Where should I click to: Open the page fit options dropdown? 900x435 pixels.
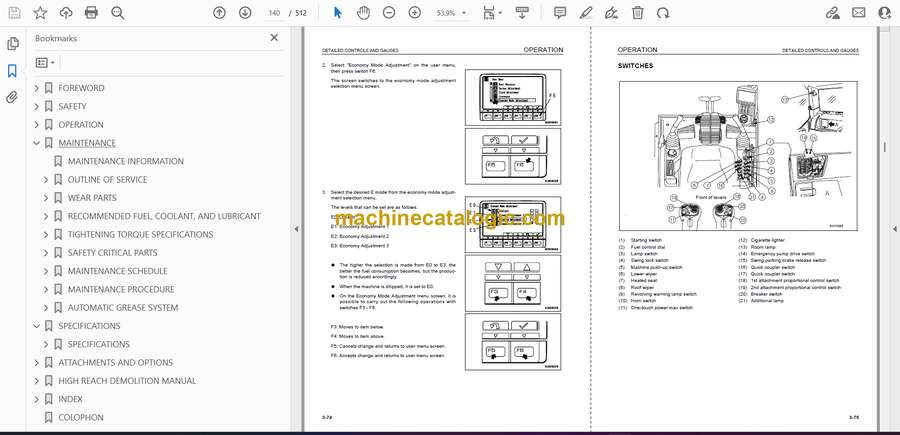[492, 13]
